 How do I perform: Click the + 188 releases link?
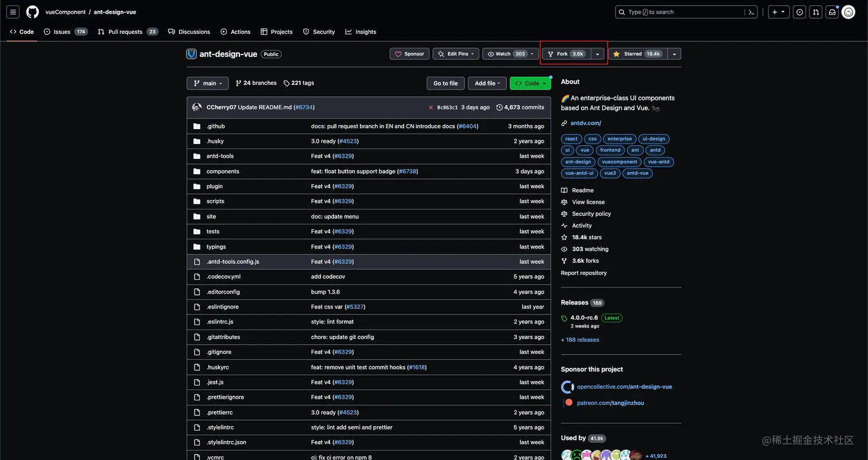tap(580, 340)
